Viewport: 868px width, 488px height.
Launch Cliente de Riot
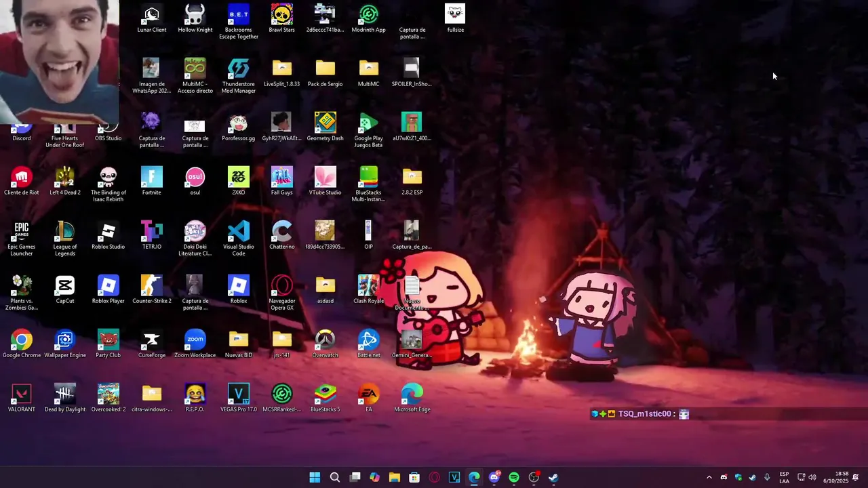(22, 182)
